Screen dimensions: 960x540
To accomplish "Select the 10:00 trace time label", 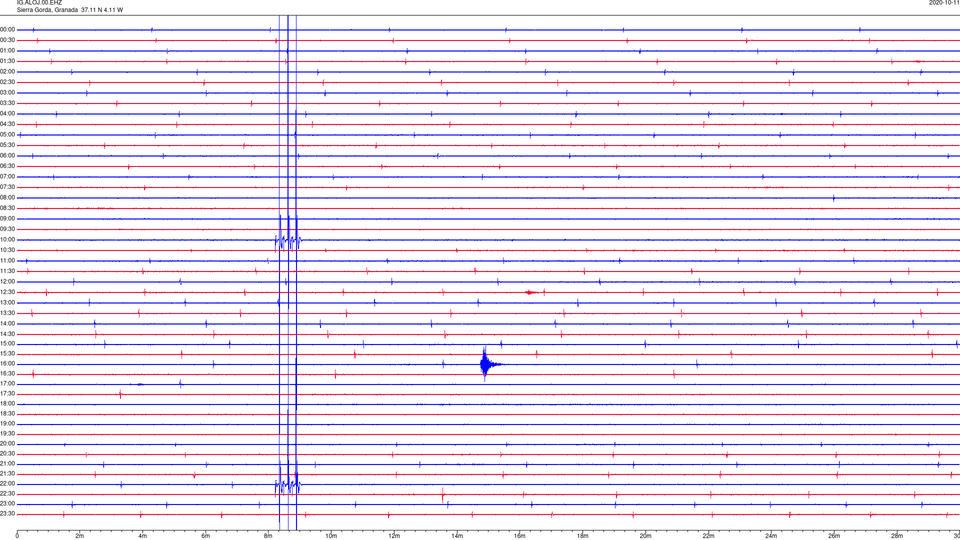I will (7, 240).
